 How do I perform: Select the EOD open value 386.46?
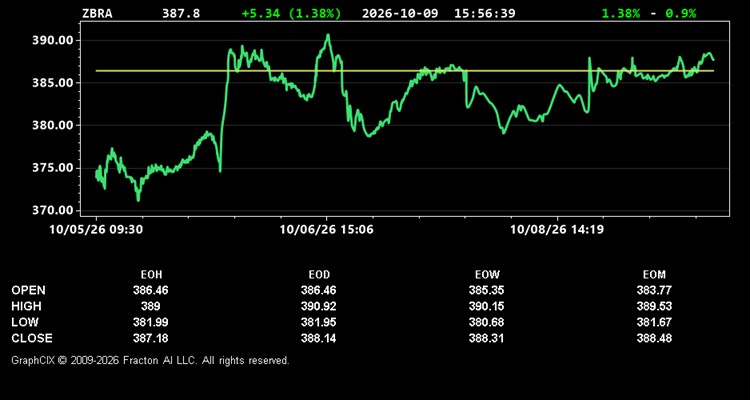pos(319,290)
